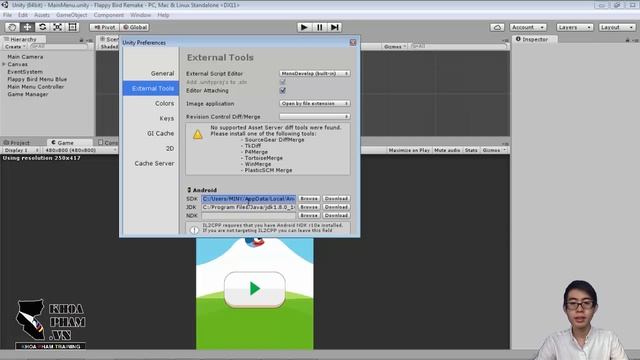Close the Unity Preferences window

click(x=353, y=42)
